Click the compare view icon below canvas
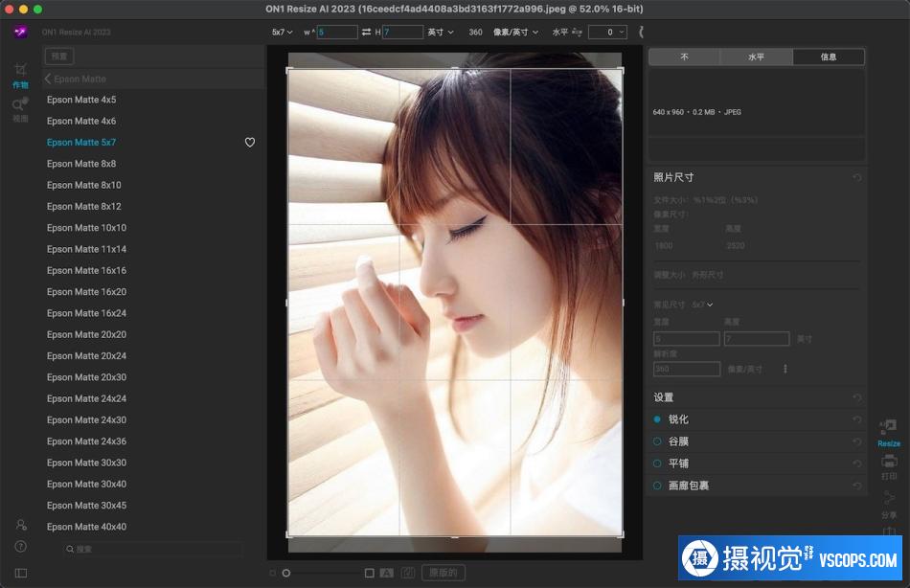This screenshot has width=910, height=588. (x=408, y=573)
